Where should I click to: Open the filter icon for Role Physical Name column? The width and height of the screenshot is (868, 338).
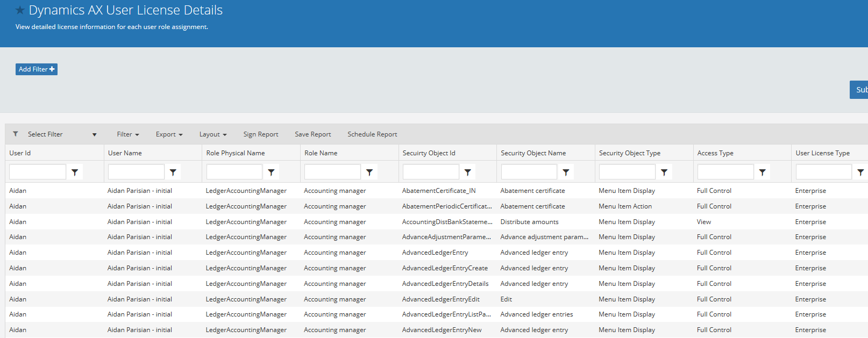271,172
